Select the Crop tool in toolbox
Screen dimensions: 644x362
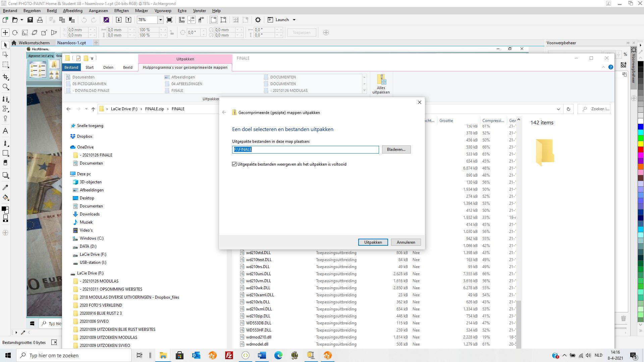pos(5,77)
